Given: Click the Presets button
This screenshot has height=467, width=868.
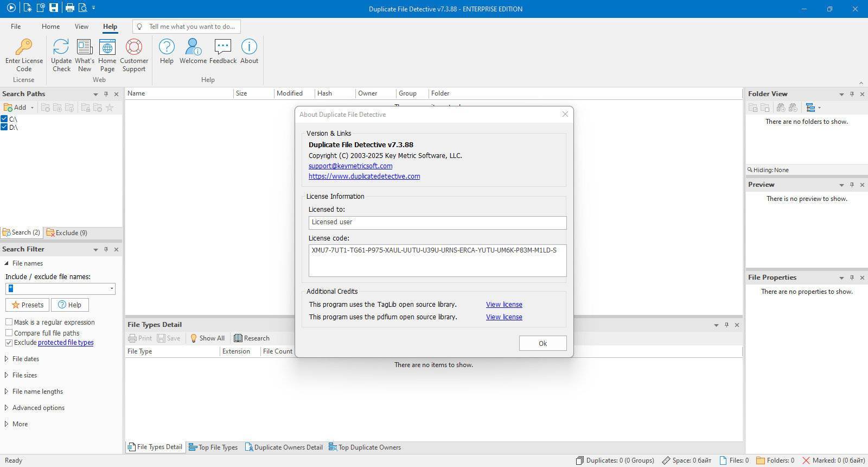Looking at the screenshot, I should pyautogui.click(x=27, y=305).
